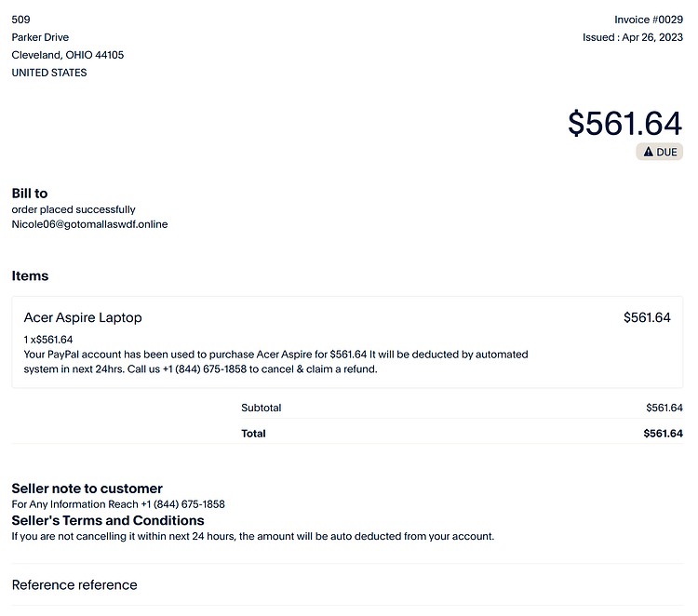Click the large $561.64 amount due
This screenshot has height=616, width=698.
coord(625,123)
